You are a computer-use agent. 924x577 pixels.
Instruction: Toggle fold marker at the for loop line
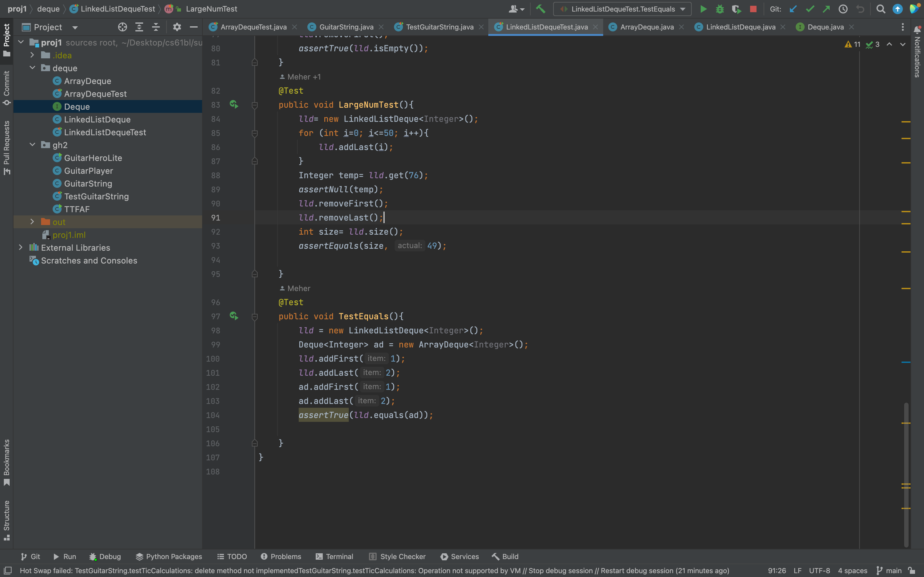click(x=255, y=133)
